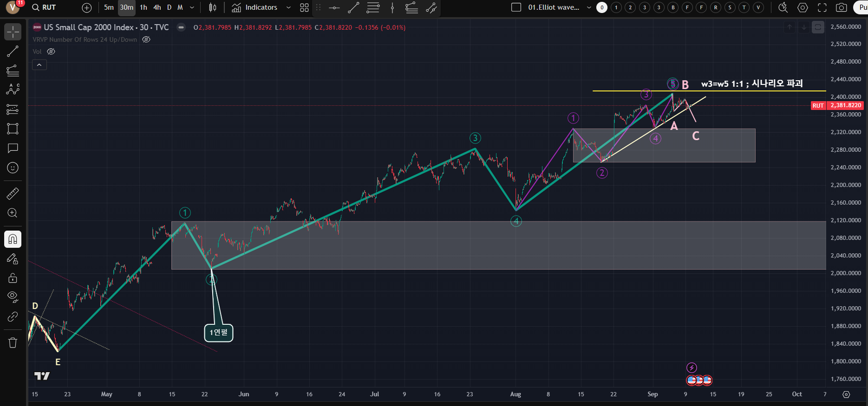868x406 pixels.
Task: Switch to the 4h timeframe
Action: pyautogui.click(x=157, y=7)
